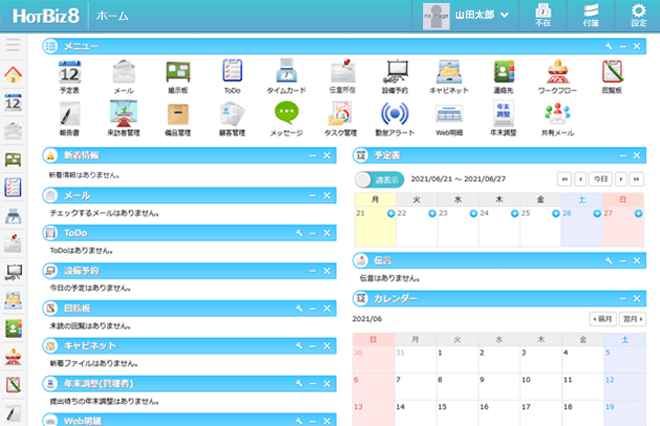Collapse the 回覧板 panel
The width and height of the screenshot is (660, 426).
[313, 309]
